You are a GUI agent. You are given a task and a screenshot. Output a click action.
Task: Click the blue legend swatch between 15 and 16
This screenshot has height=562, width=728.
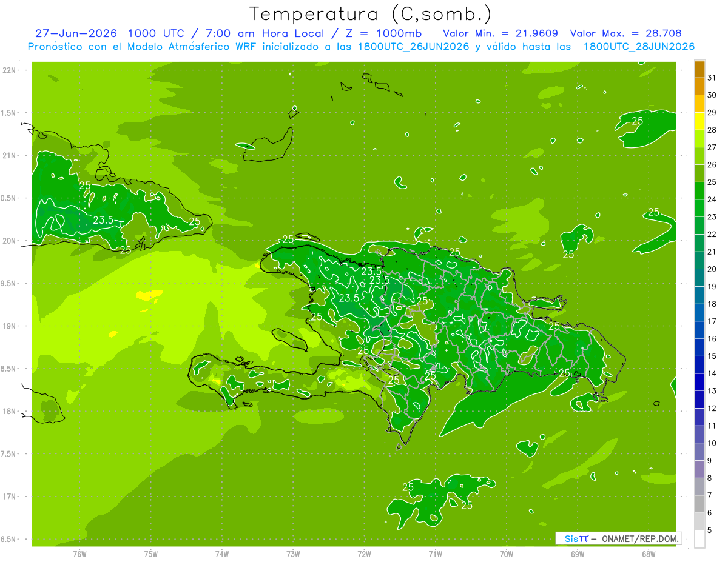(699, 347)
